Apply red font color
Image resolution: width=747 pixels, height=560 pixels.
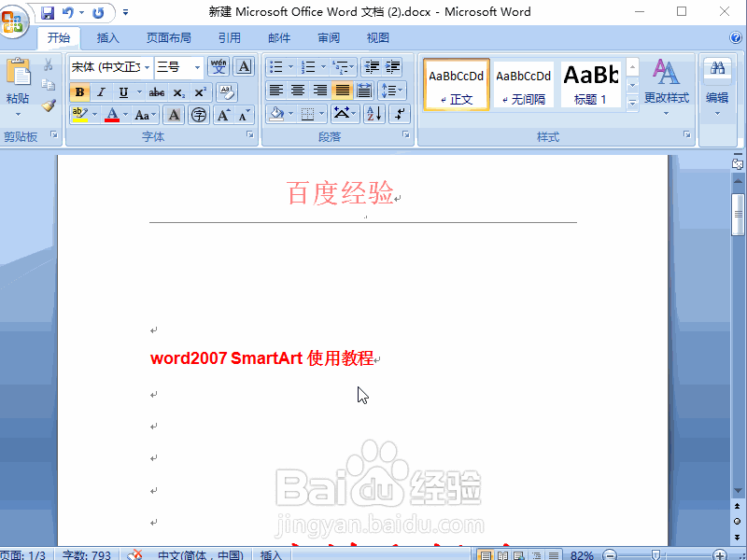[112, 115]
